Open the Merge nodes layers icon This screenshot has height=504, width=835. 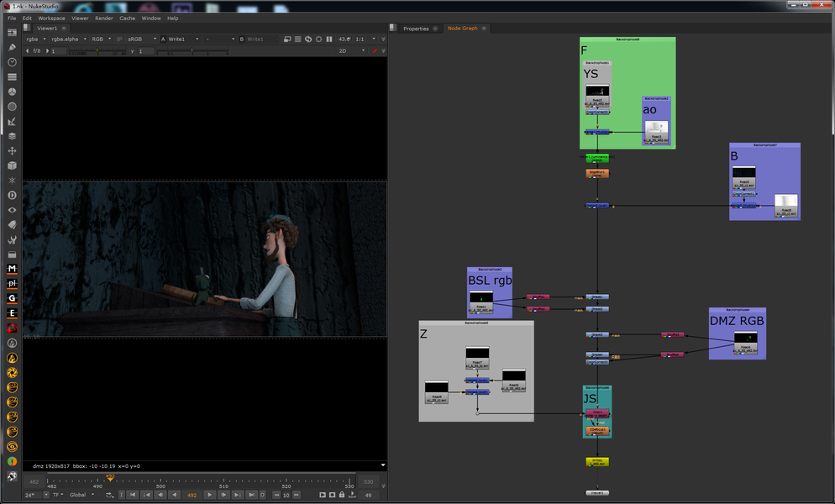(x=12, y=136)
